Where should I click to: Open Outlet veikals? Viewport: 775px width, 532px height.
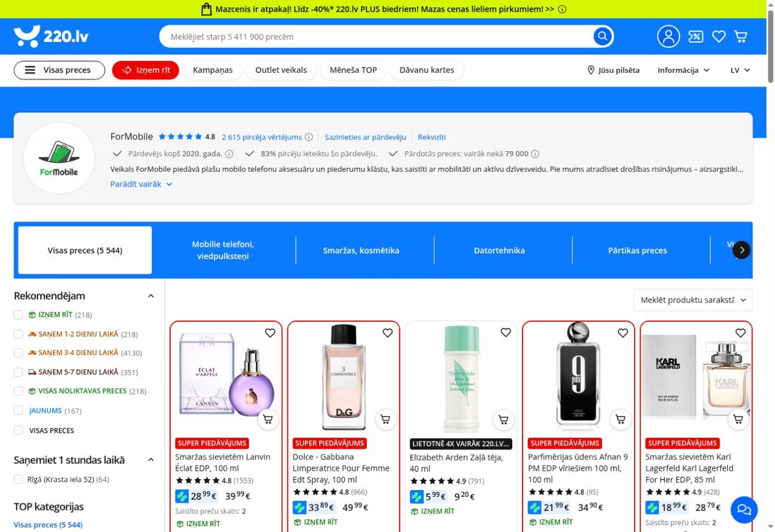pyautogui.click(x=281, y=70)
